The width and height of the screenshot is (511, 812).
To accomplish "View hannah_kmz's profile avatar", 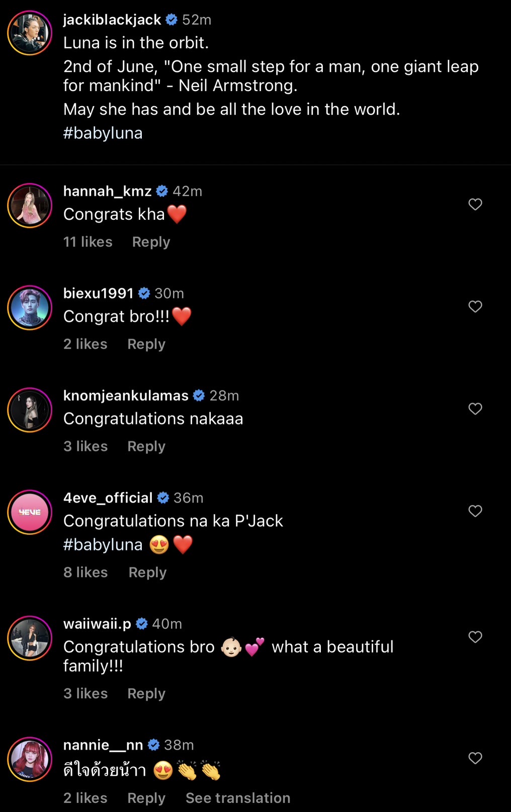I will [30, 205].
